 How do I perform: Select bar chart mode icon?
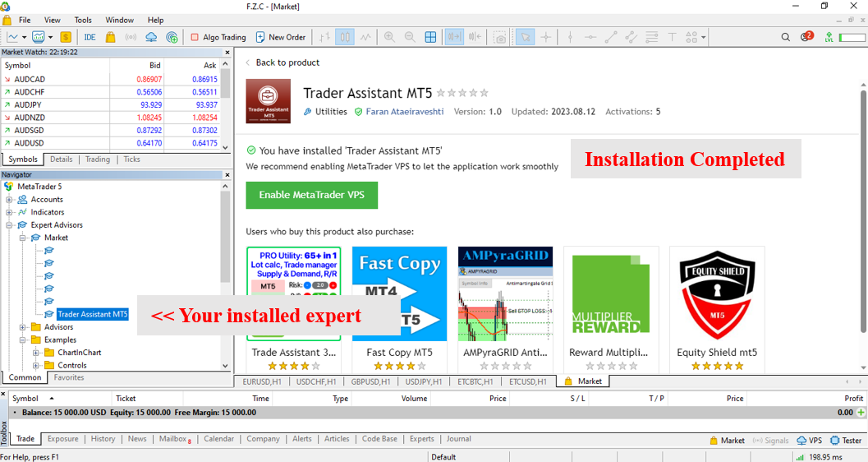point(324,37)
